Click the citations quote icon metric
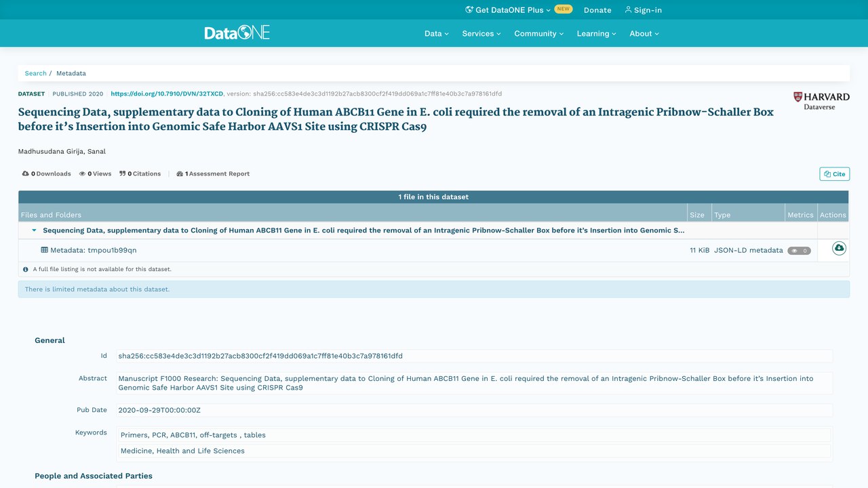Screen dimensions: 868x488 click(123, 174)
